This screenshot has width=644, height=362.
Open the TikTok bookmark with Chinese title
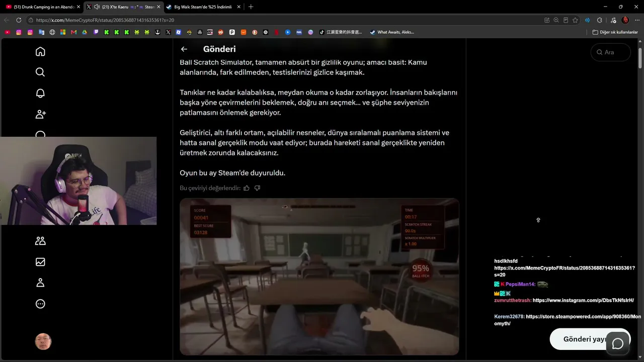click(x=340, y=32)
